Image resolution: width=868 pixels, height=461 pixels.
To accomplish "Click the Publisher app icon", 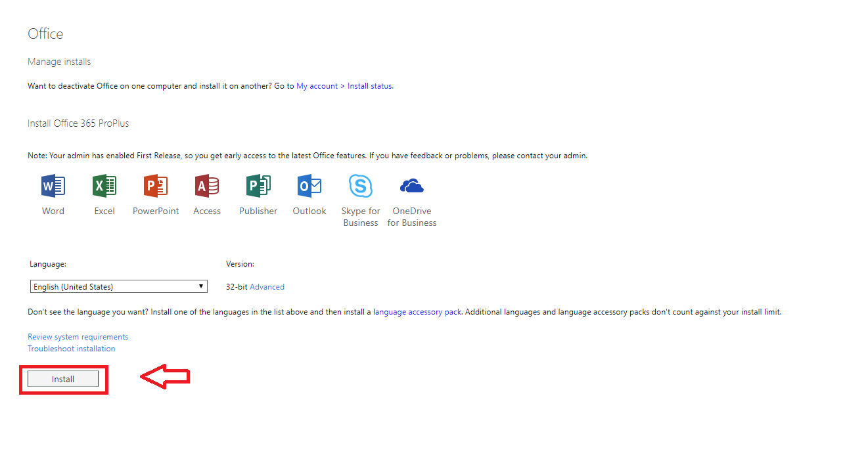I will (x=258, y=187).
